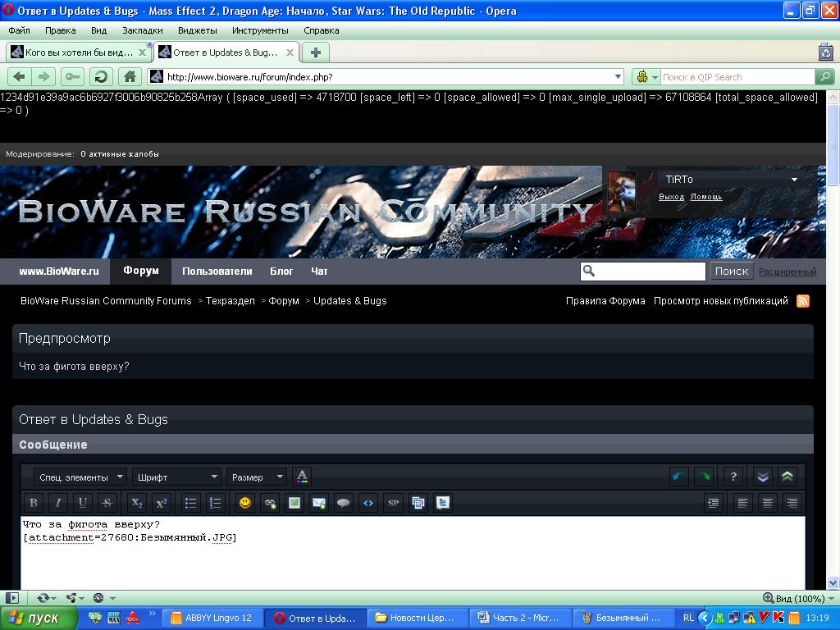Align text to the left
Image resolution: width=840 pixels, height=630 pixels.
[x=742, y=503]
